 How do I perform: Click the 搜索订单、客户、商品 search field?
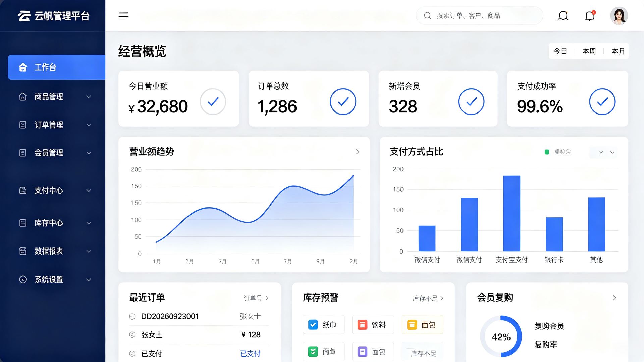[x=480, y=16]
